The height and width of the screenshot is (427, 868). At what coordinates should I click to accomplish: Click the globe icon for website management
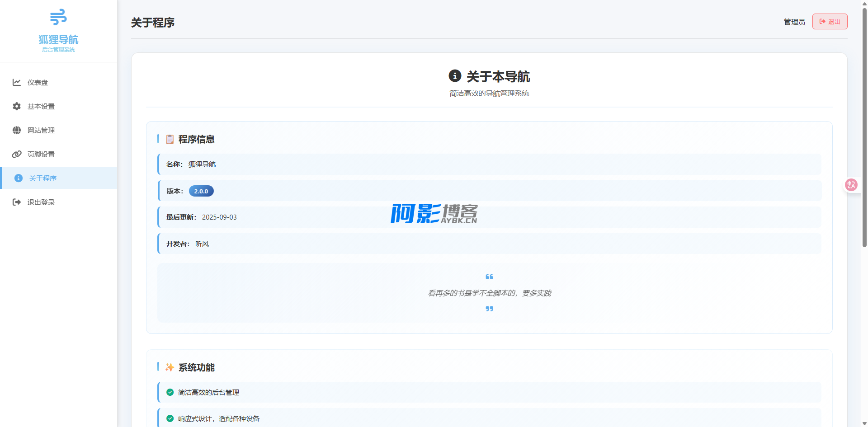[17, 130]
